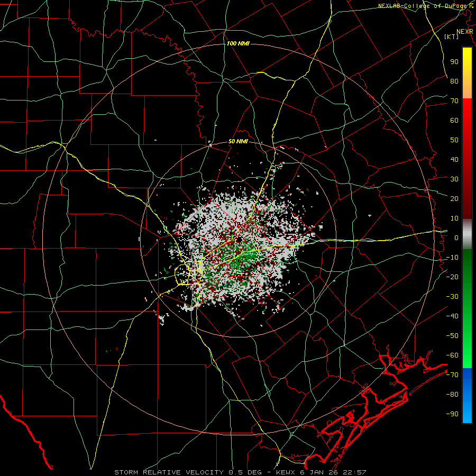Click the -20 value on the velocity scale
Screen dimensions: 476x476
pos(452,277)
